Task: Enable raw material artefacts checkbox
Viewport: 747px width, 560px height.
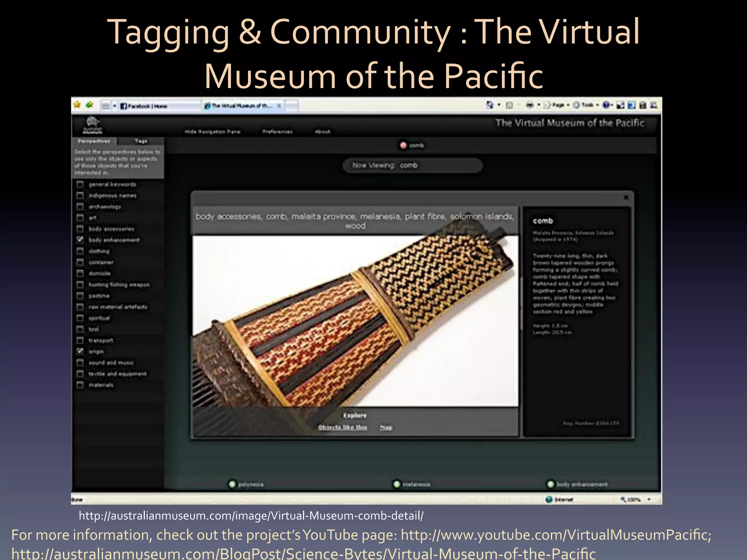Action: pyautogui.click(x=80, y=307)
